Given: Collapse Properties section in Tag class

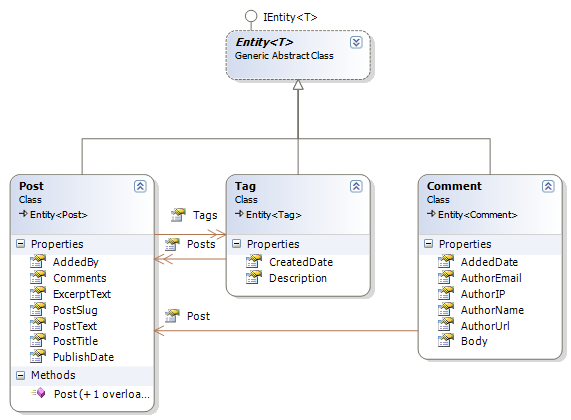Looking at the screenshot, I should (x=237, y=244).
